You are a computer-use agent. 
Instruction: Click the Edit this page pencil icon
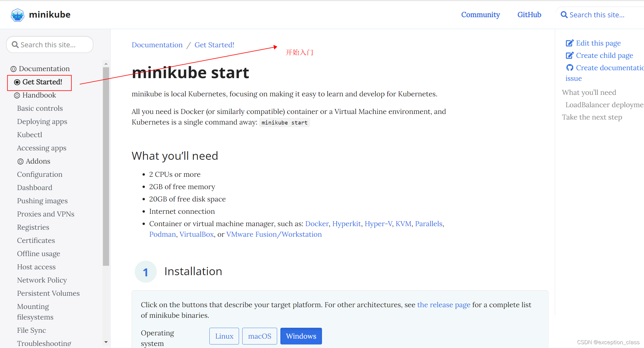pyautogui.click(x=570, y=43)
